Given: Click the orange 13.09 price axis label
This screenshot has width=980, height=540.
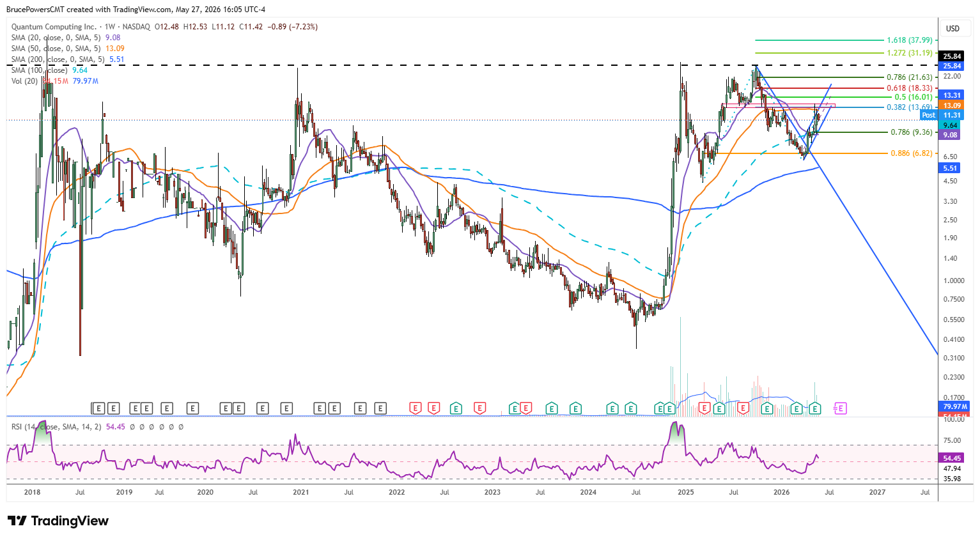Looking at the screenshot, I should point(953,105).
